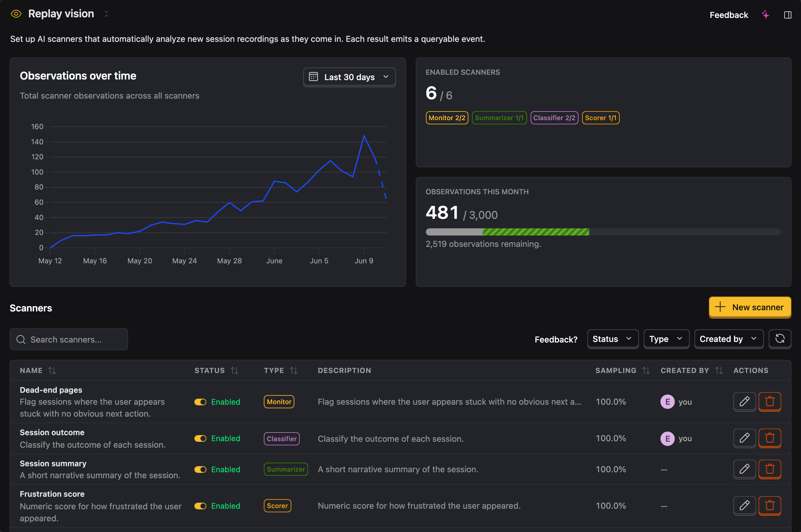Click the 'Description' column header
This screenshot has width=801, height=532.
[344, 371]
